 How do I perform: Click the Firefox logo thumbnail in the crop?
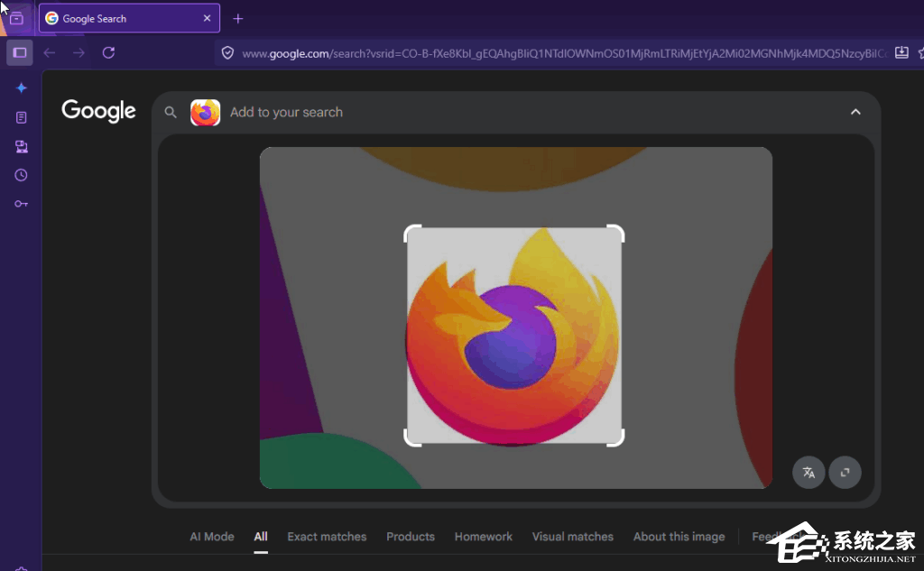pos(514,336)
